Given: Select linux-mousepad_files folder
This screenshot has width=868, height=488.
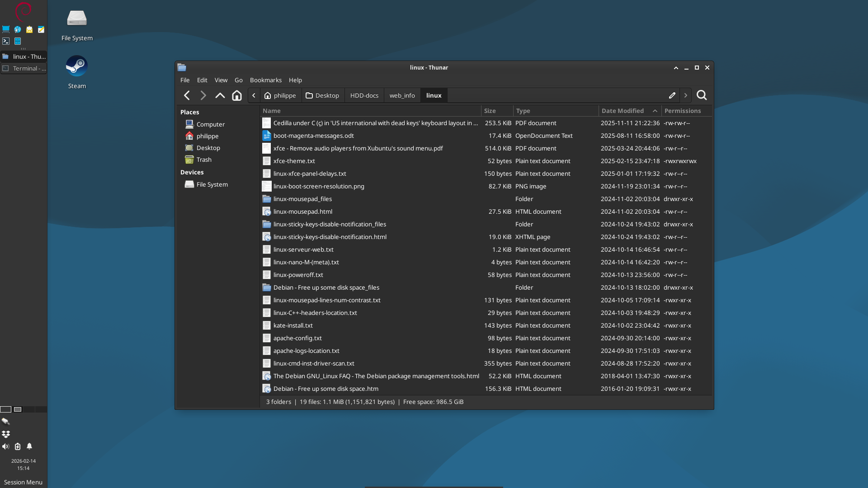Looking at the screenshot, I should coord(302,199).
